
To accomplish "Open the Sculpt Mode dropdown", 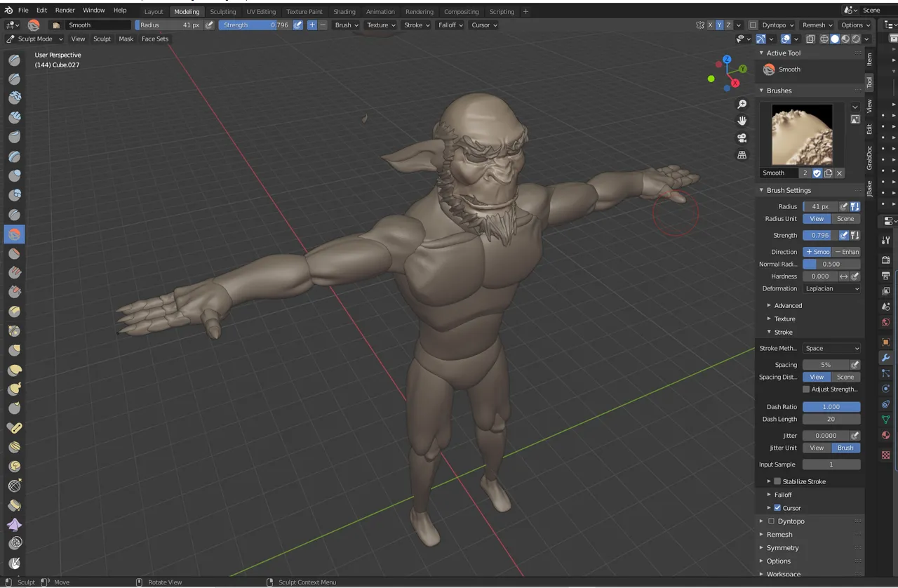I will pyautogui.click(x=35, y=39).
